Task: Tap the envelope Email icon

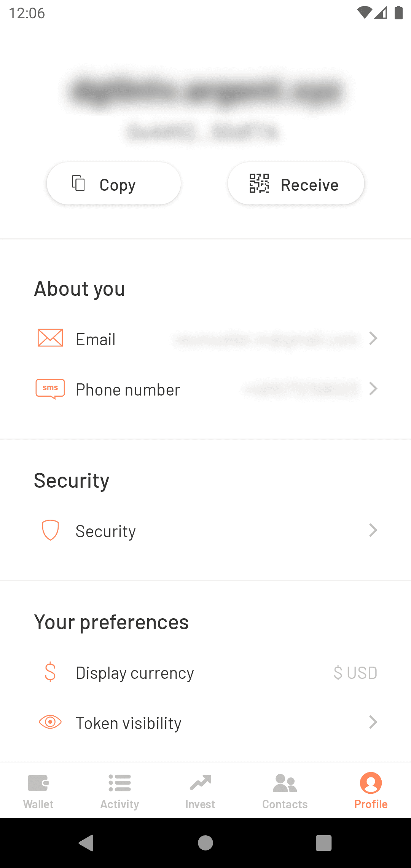Action: click(50, 338)
